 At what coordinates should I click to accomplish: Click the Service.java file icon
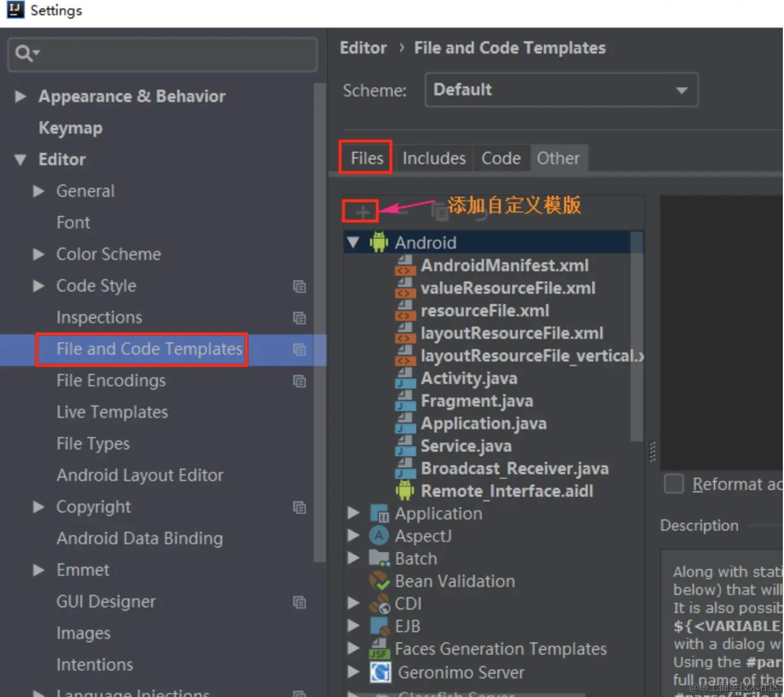[x=406, y=445]
